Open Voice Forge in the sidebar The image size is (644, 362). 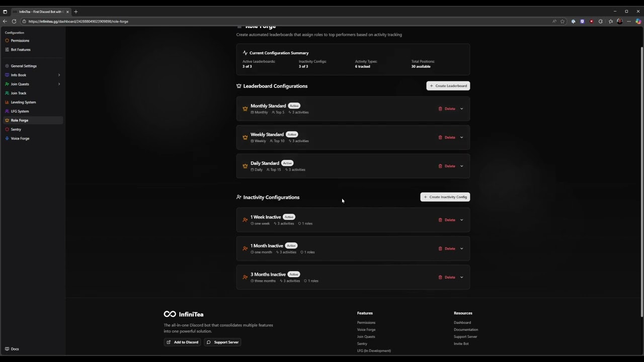(20, 138)
